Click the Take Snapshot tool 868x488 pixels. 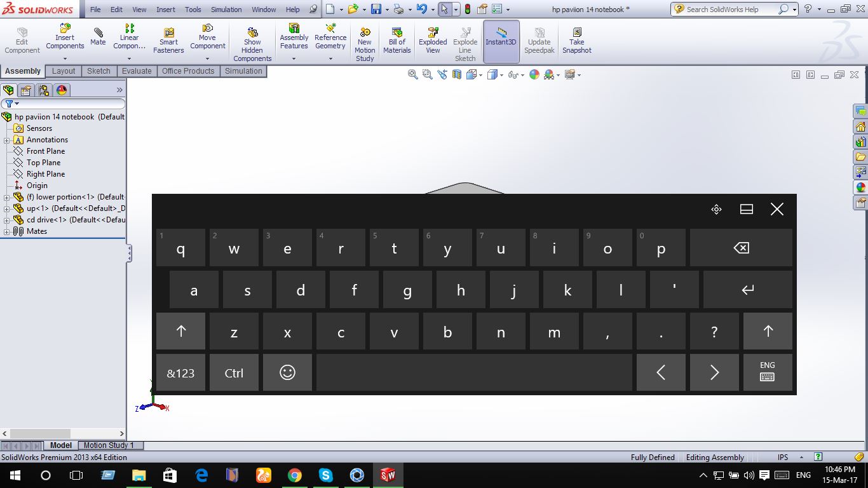[577, 41]
